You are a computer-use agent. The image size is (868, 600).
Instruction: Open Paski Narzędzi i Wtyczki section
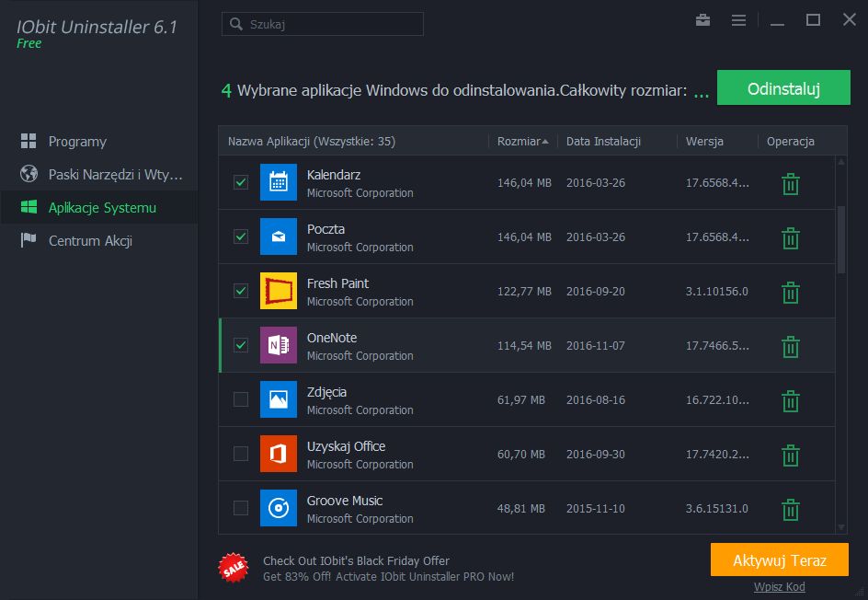pyautogui.click(x=98, y=175)
